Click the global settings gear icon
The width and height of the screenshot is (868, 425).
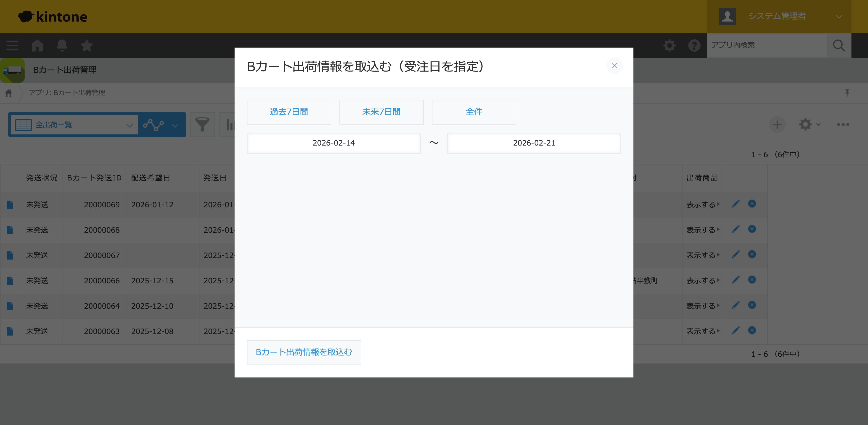[669, 45]
